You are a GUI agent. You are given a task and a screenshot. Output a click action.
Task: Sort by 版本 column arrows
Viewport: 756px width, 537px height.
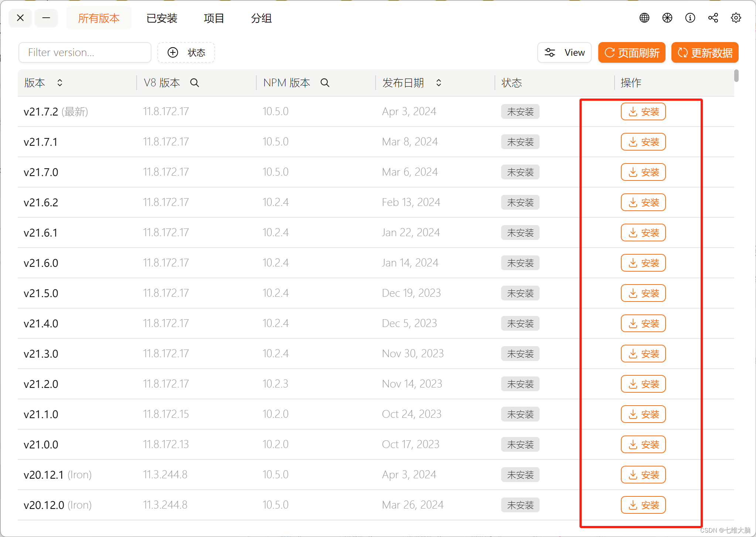[60, 83]
